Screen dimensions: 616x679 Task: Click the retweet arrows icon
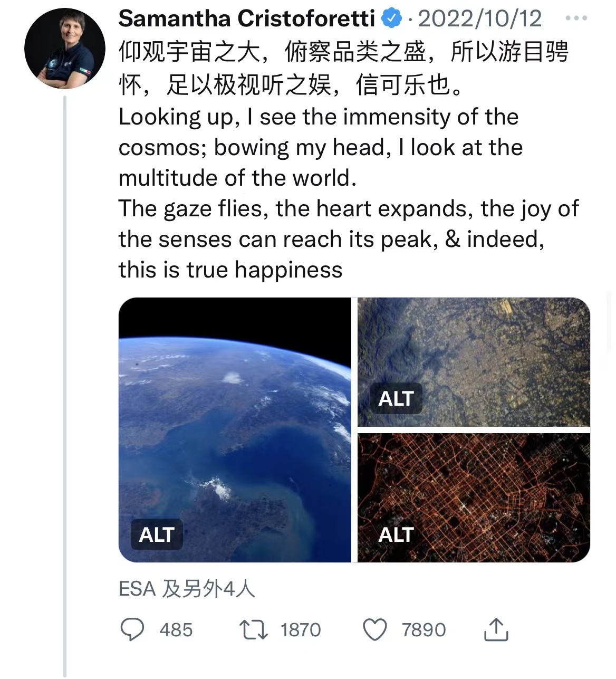(x=253, y=629)
